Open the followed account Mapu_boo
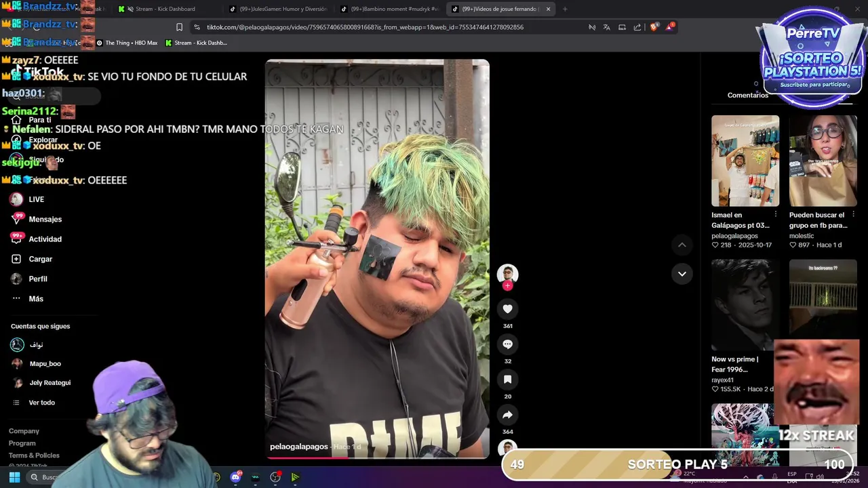This screenshot has height=488, width=868. [x=36, y=364]
